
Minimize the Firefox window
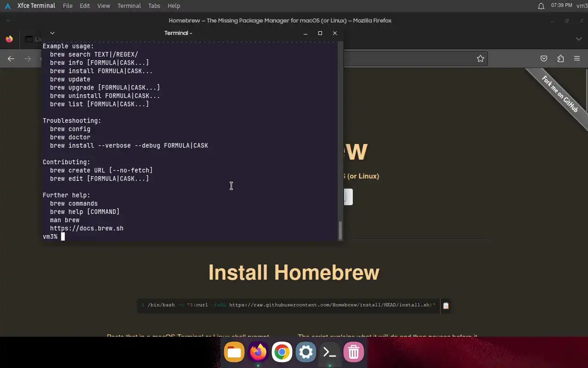(552, 21)
